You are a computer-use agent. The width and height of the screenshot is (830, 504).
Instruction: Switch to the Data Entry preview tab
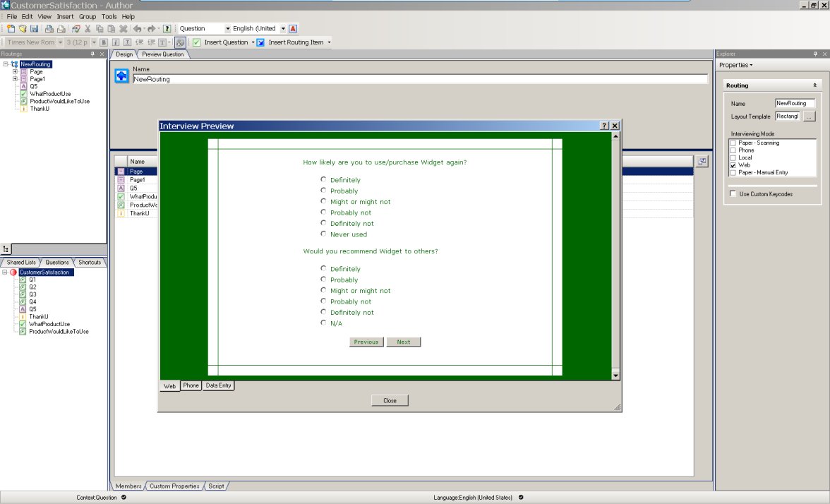tap(218, 385)
